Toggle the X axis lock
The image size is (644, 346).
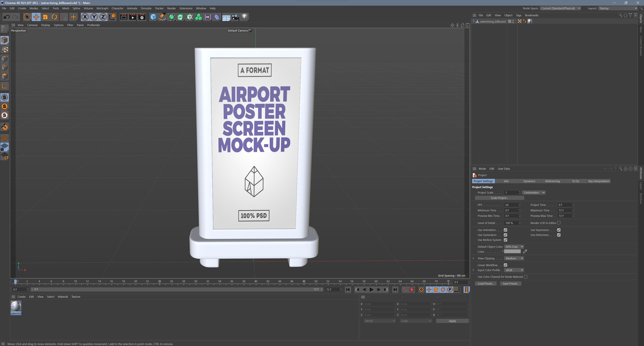85,17
